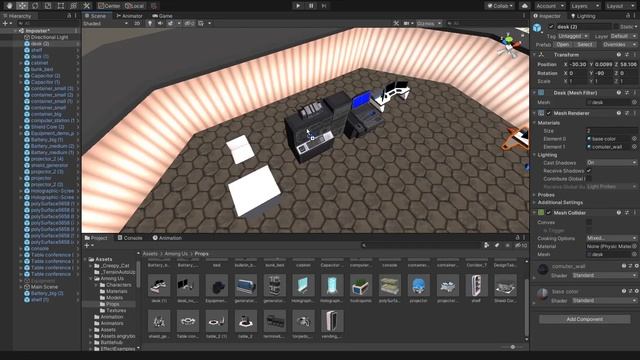
Task: Toggle pivot Center button
Action: (109, 6)
